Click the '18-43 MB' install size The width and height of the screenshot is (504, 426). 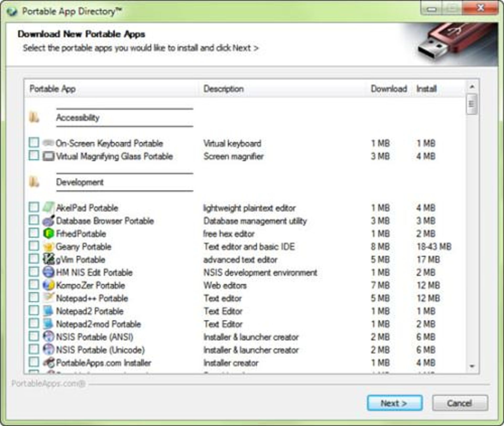point(434,247)
